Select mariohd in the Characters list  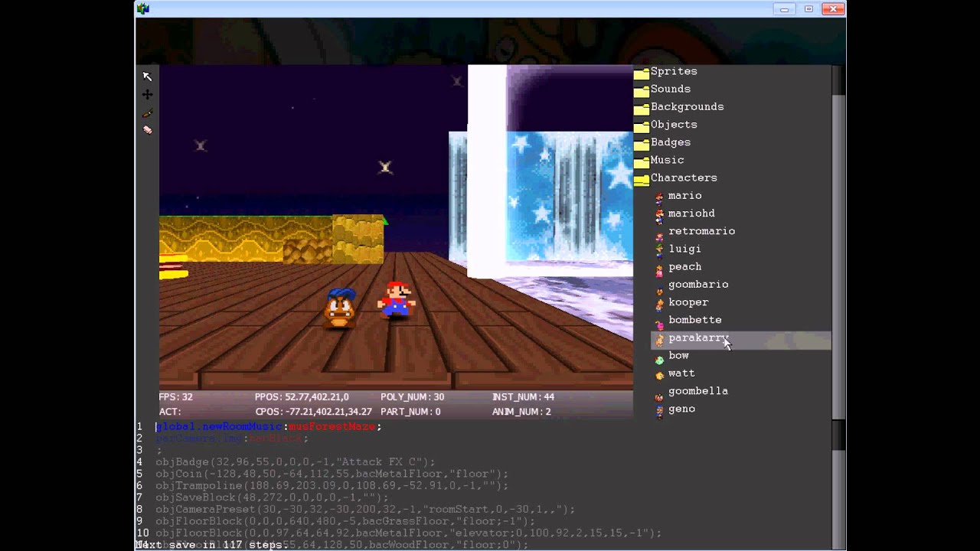(691, 214)
